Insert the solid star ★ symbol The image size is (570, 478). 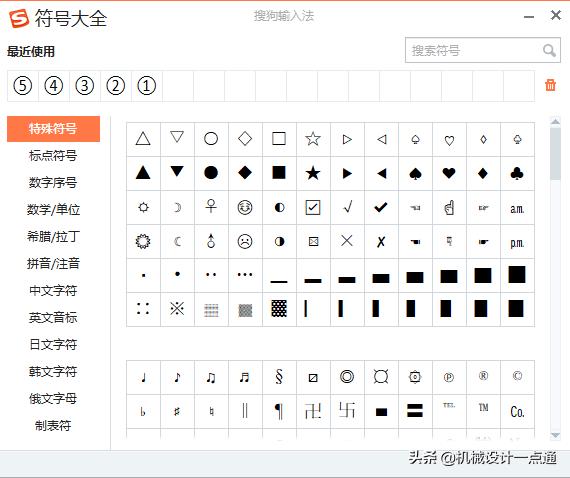click(313, 173)
